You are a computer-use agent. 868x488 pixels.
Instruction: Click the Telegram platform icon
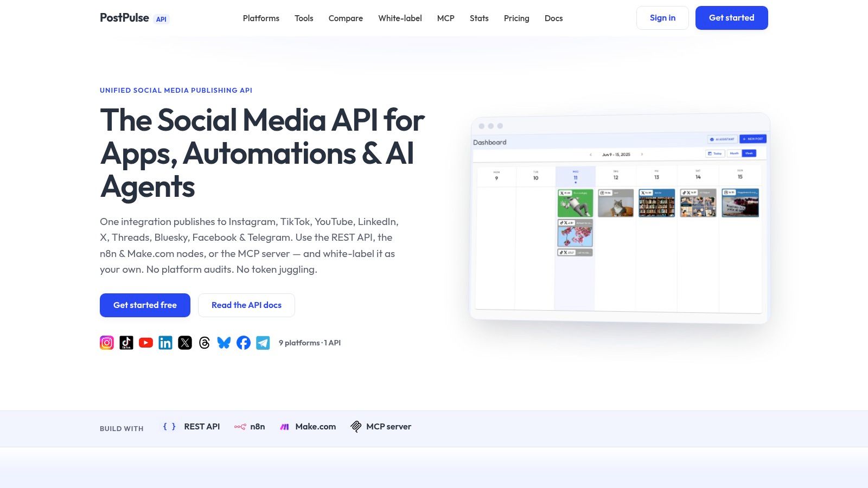(x=263, y=343)
